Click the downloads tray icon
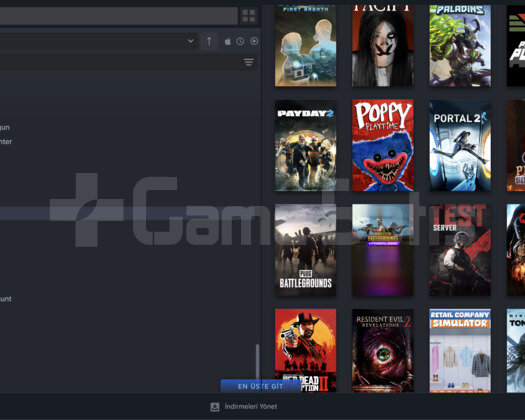The image size is (525, 420). (215, 407)
